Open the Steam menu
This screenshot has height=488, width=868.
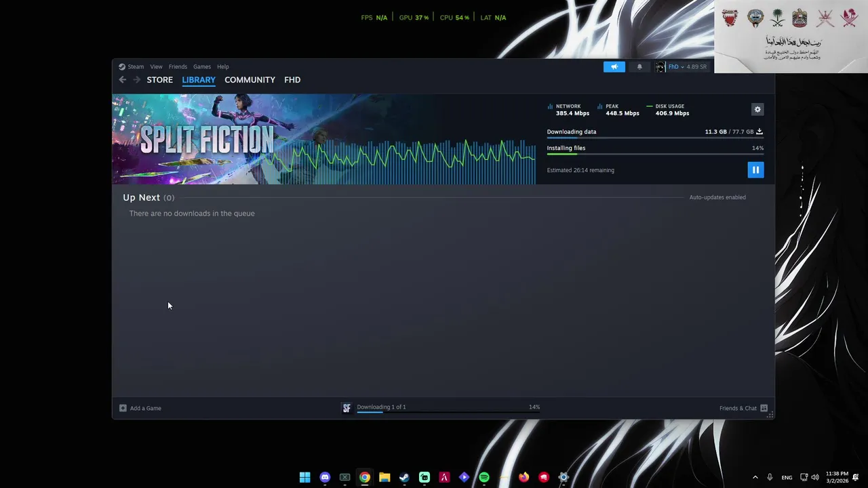coord(136,66)
